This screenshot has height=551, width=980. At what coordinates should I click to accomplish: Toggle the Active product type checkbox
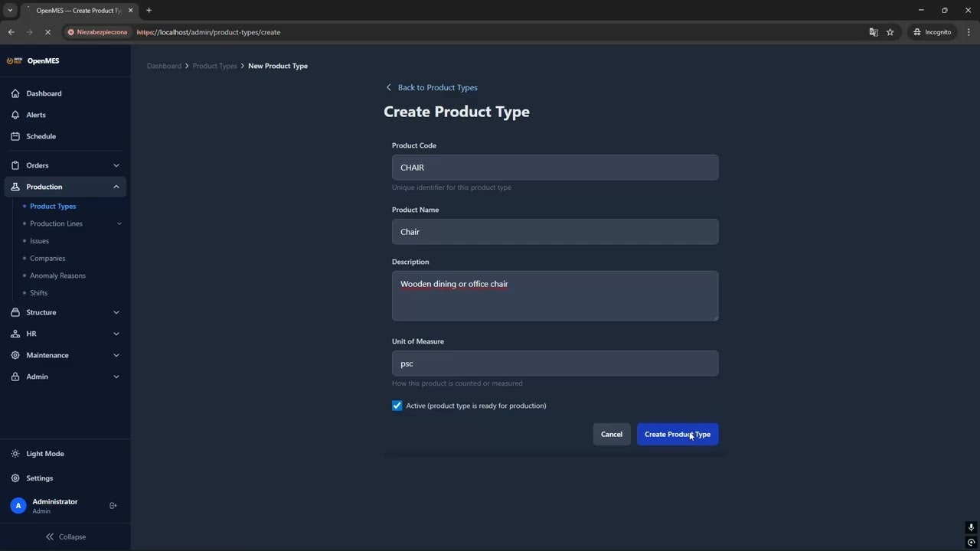pos(397,406)
